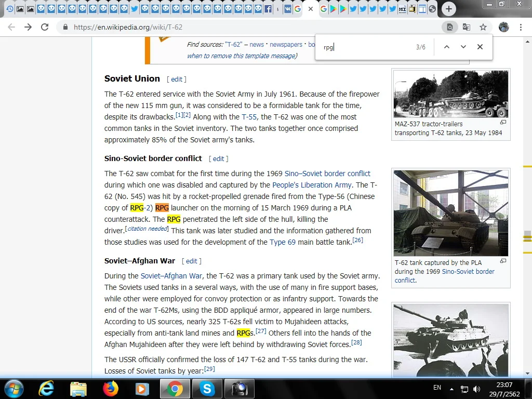This screenshot has width=532, height=399.
Task: Open the Google Translate page icon
Action: pos(467,27)
